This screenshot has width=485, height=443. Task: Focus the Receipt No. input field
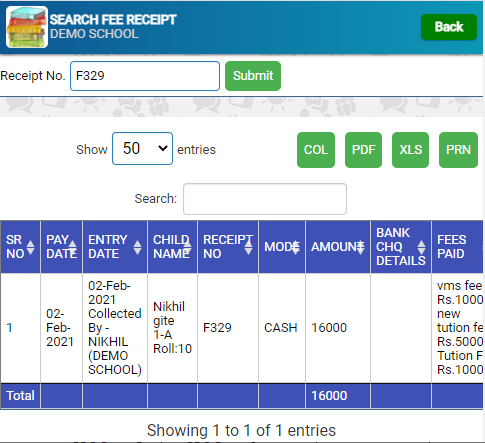pyautogui.click(x=145, y=76)
